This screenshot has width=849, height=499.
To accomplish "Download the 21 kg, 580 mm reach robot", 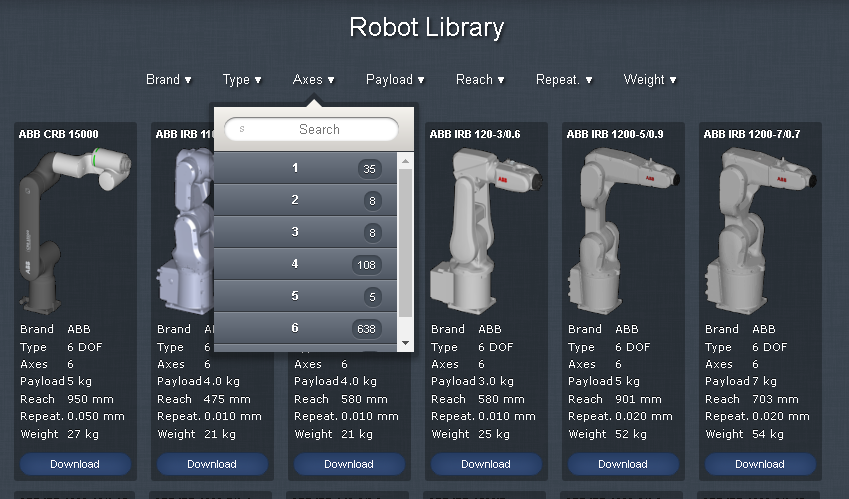I will point(349,464).
